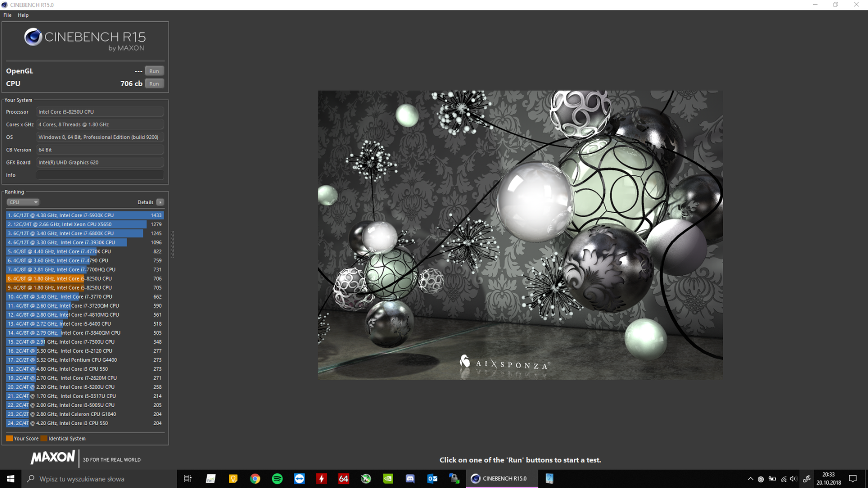Screen dimensions: 868x488
Task: Open the AIDA64 icon in the taskbar
Action: point(344,479)
